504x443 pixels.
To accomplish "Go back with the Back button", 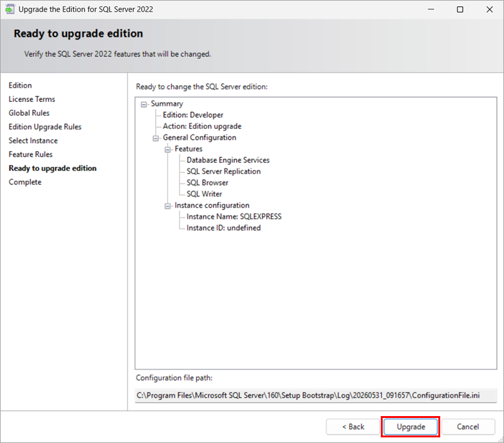I will 353,427.
